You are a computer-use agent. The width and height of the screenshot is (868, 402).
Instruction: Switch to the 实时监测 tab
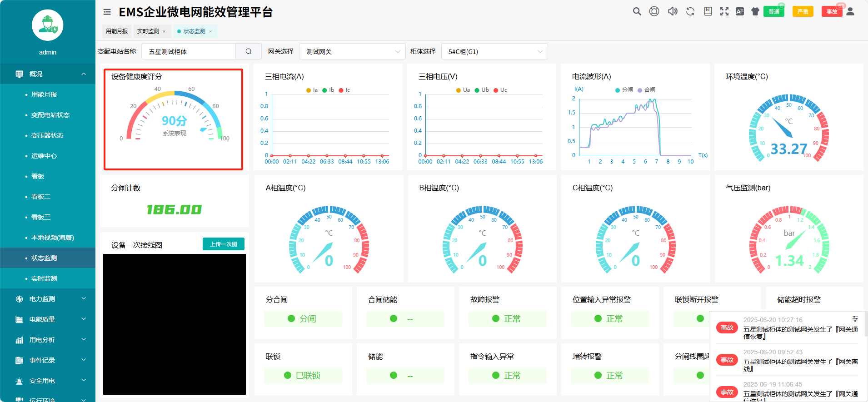[148, 31]
